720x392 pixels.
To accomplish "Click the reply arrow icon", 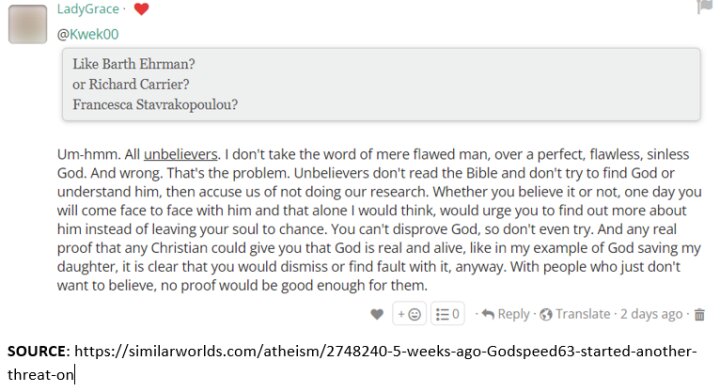I will tap(488, 314).
